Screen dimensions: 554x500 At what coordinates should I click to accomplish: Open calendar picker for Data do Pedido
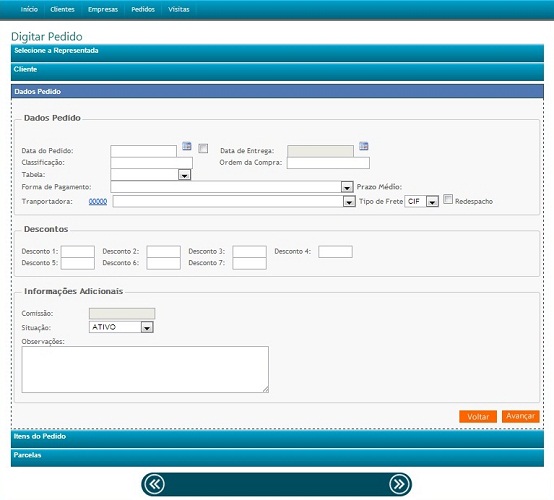pos(187,146)
